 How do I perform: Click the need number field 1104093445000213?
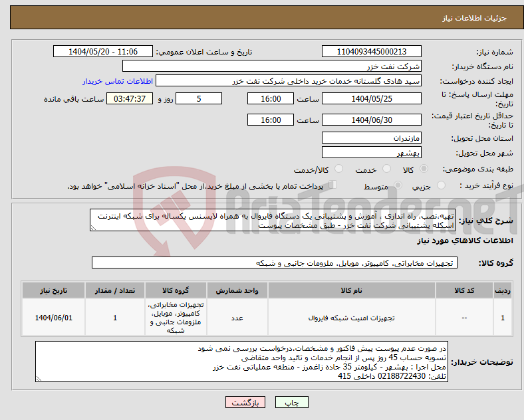tap(372, 51)
